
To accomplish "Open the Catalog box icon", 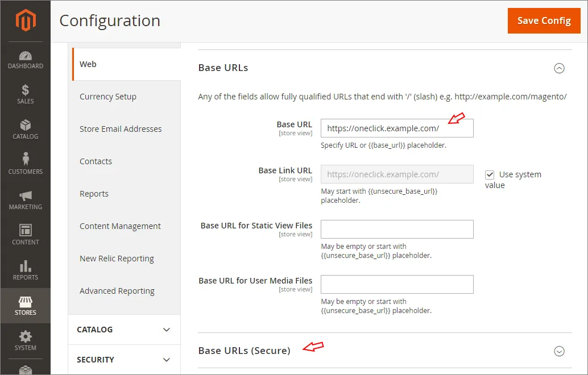I will 26,125.
